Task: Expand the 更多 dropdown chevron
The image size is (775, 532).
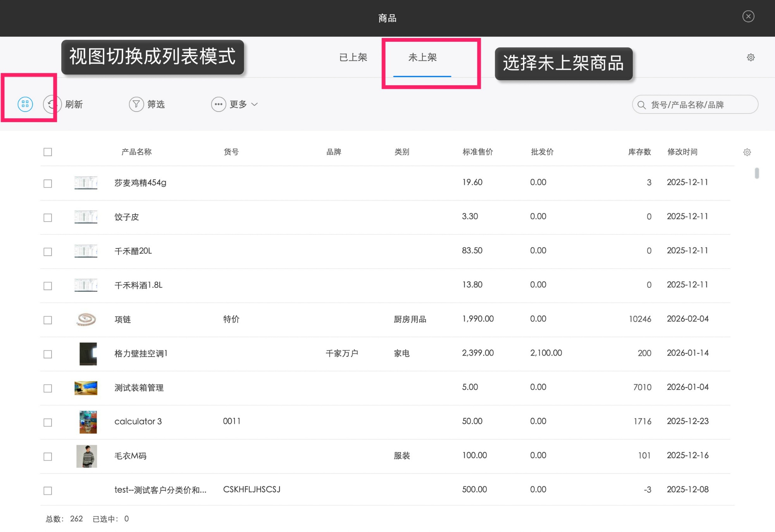Action: 255,104
